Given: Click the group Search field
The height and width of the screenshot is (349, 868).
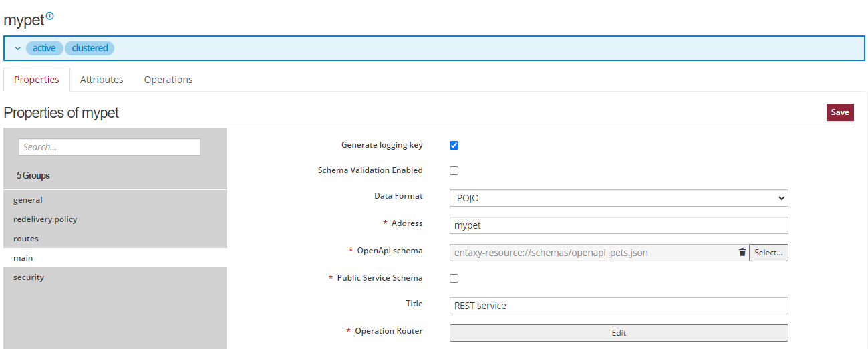Looking at the screenshot, I should tap(110, 148).
